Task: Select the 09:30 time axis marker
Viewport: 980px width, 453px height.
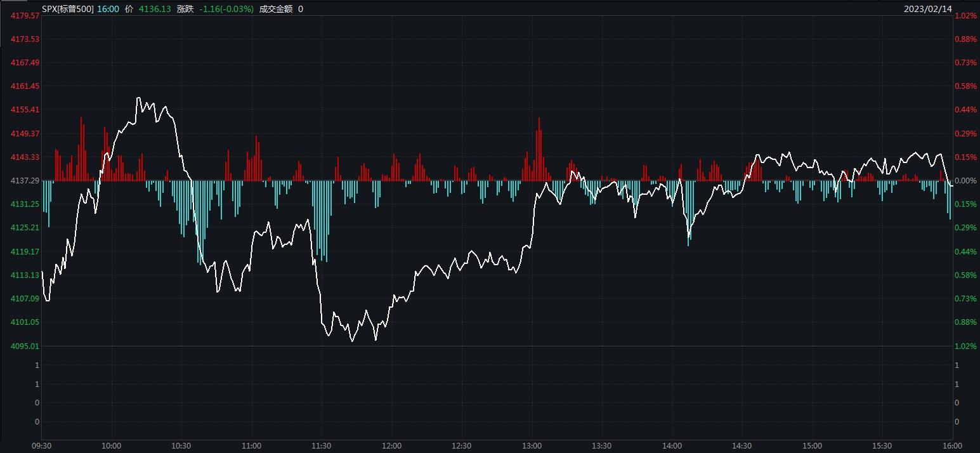Action: coord(41,446)
